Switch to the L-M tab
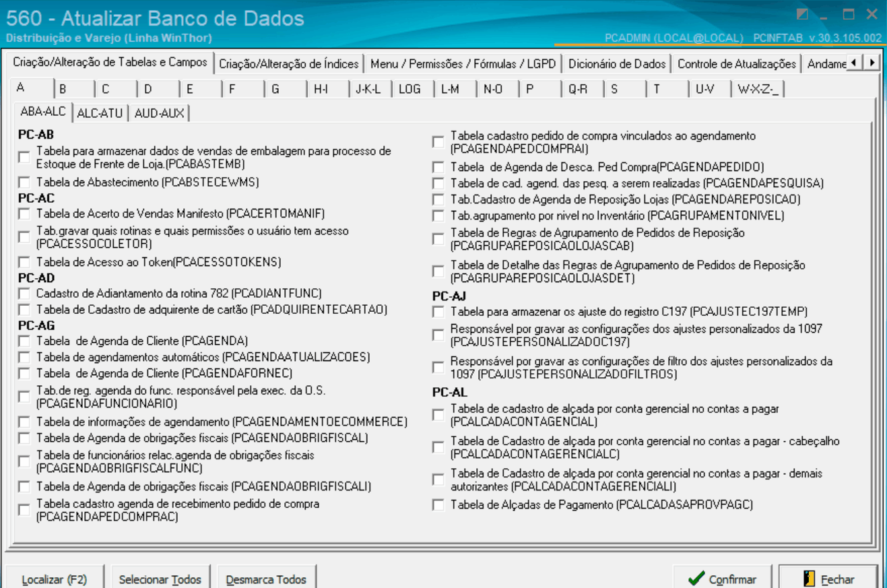Screen dimensions: 887x588 (x=456, y=89)
